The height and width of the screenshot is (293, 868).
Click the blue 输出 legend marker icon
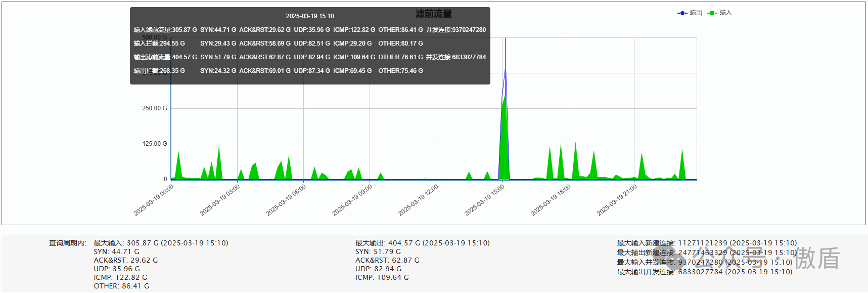click(x=682, y=13)
